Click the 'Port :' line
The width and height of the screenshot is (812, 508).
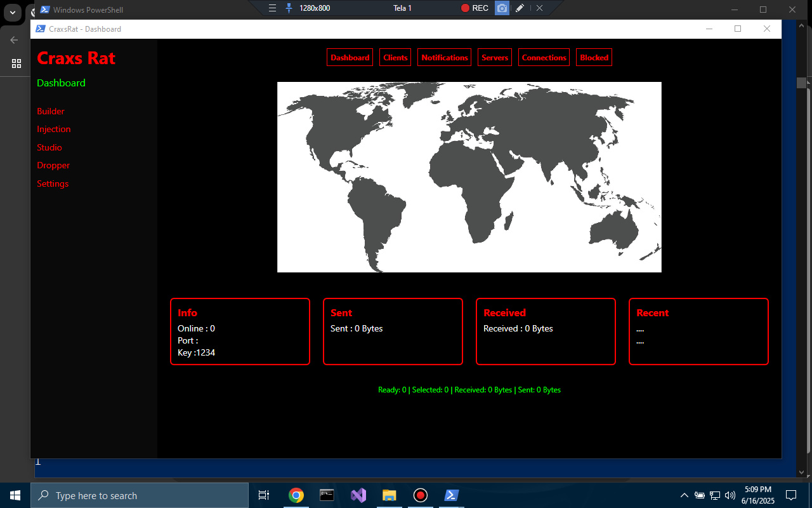[x=188, y=340]
